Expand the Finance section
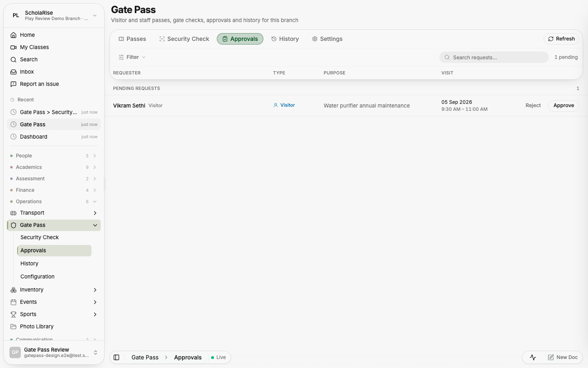The width and height of the screenshot is (588, 368). point(54,190)
